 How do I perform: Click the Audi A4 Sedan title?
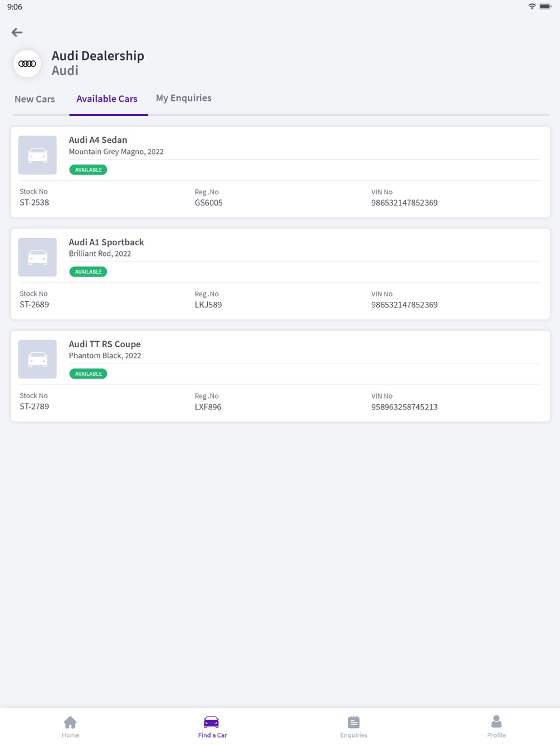98,140
